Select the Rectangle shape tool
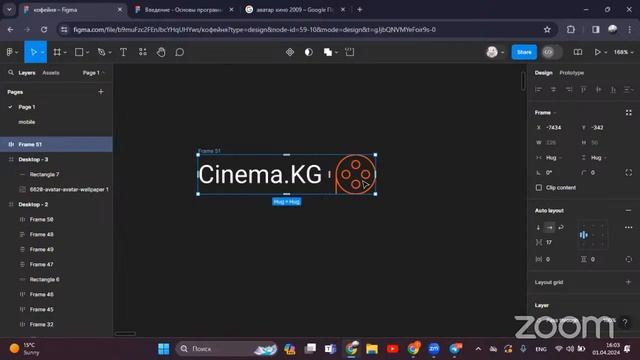Image resolution: width=640 pixels, height=360 pixels. (79, 52)
